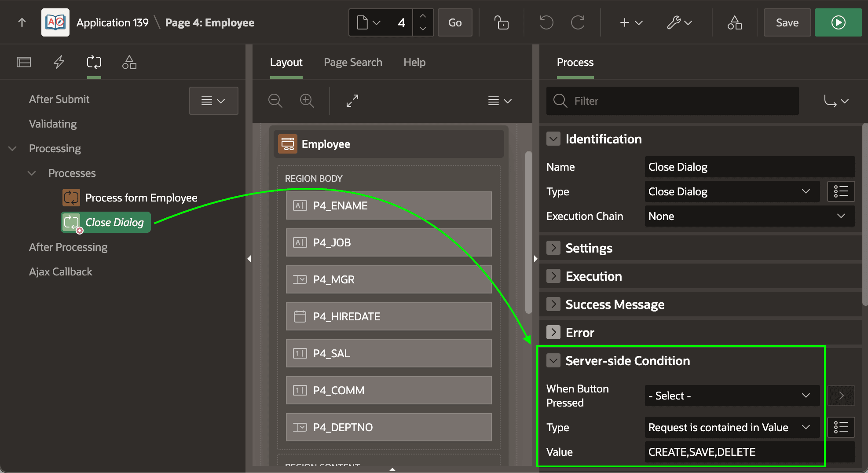
Task: Collapse the Processes tree node
Action: coord(32,173)
